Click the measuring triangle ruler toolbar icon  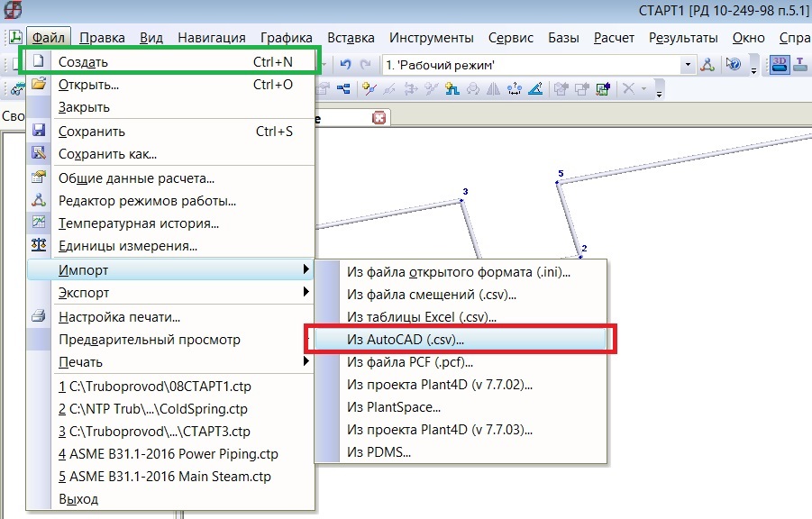point(534,88)
